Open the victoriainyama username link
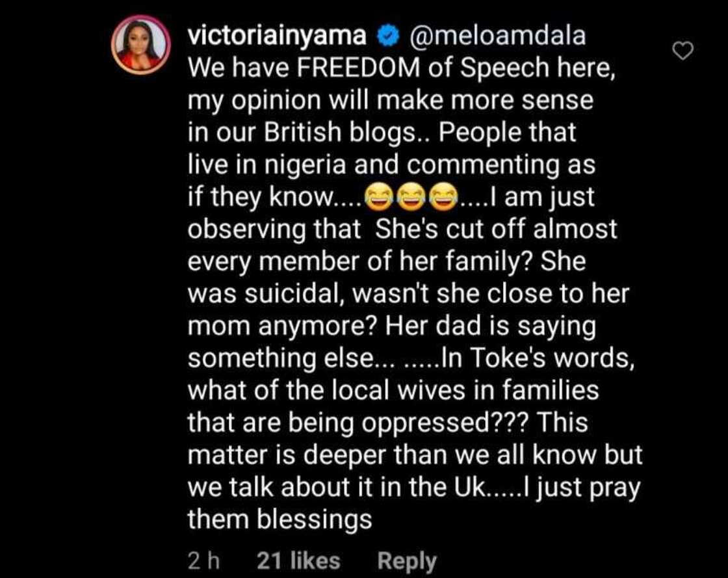The width and height of the screenshot is (728, 578). click(276, 36)
